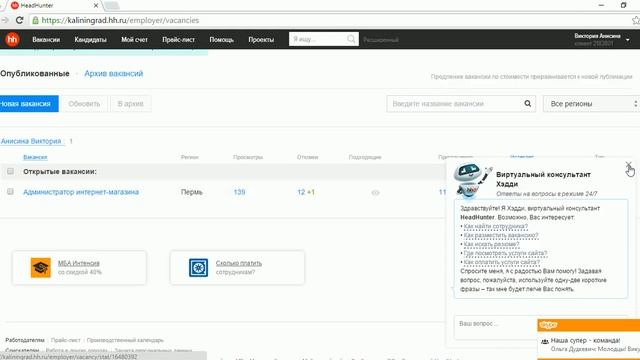Click the 'В архив' button
Image resolution: width=640 pixels, height=360 pixels.
tap(131, 104)
